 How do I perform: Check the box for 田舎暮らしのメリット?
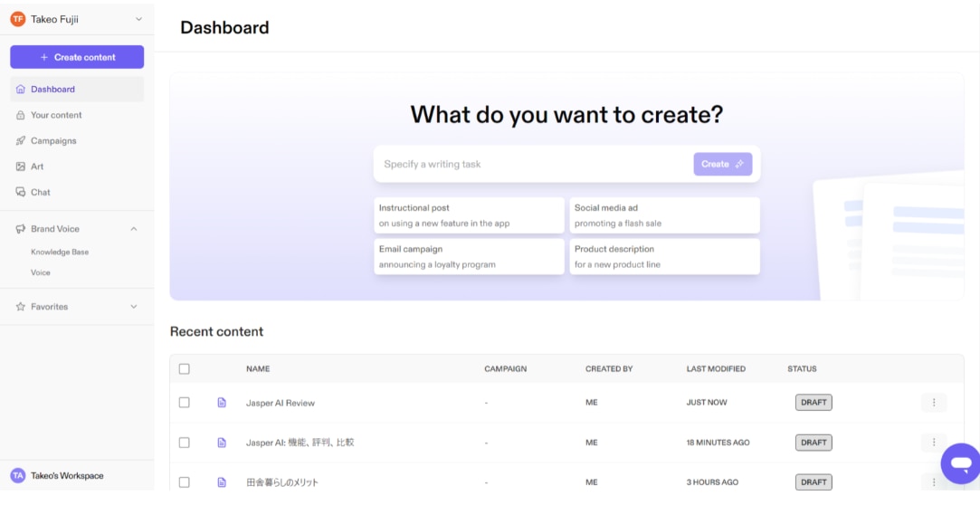click(185, 481)
